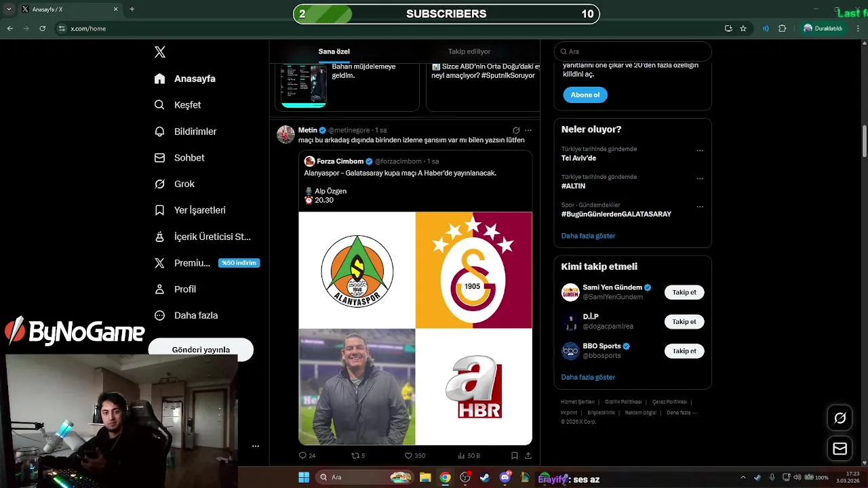Open options for #ALTIN trend

click(700, 179)
